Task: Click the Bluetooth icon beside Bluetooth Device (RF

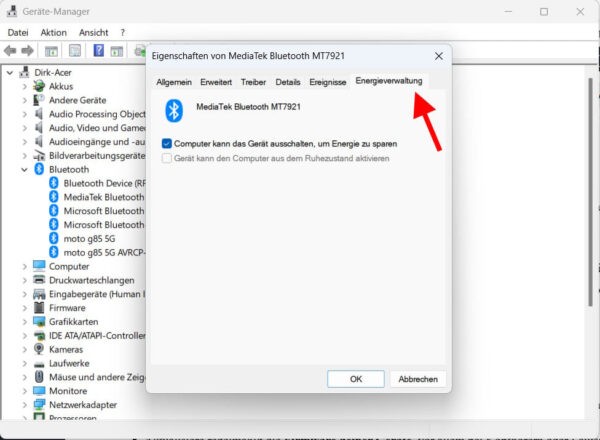Action: (54, 183)
